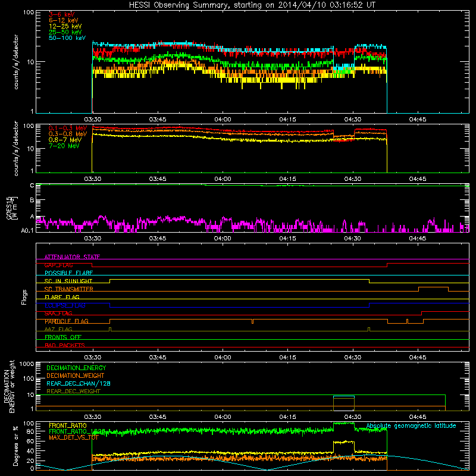Click 04:45 time tick below decimation panel

418,417
